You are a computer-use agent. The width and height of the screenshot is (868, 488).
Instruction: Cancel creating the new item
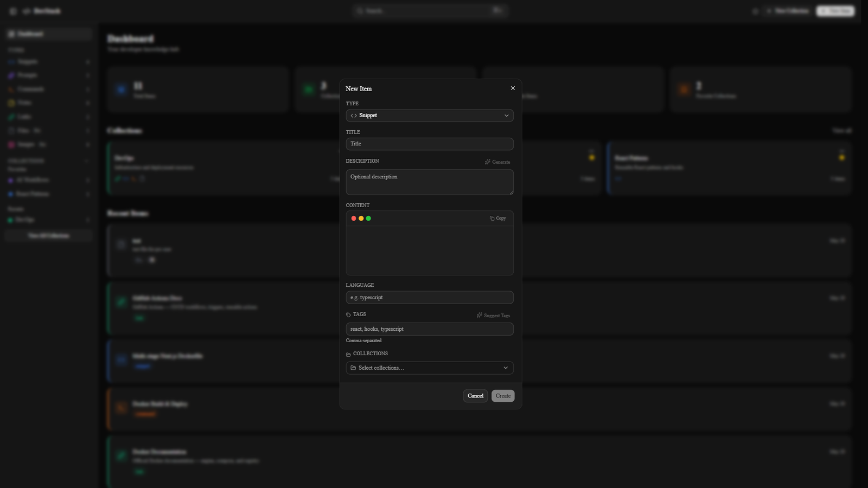[475, 396]
